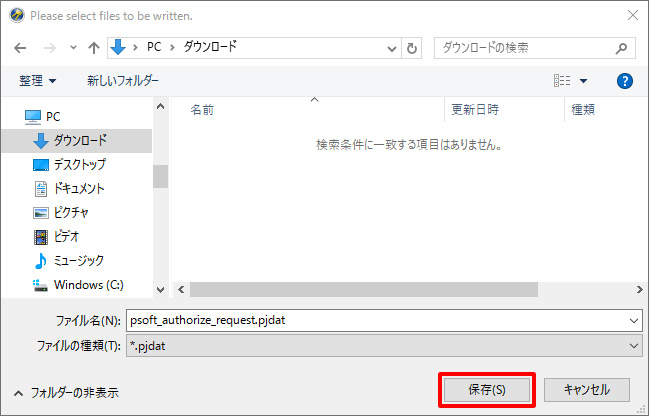The width and height of the screenshot is (649, 416).
Task: Expand the file name history dropdown
Action: tap(633, 320)
